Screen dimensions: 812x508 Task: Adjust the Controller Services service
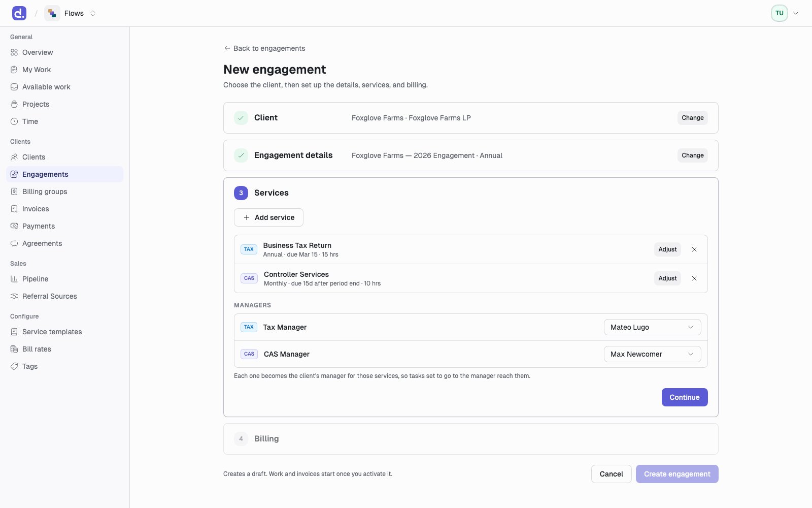tap(667, 278)
